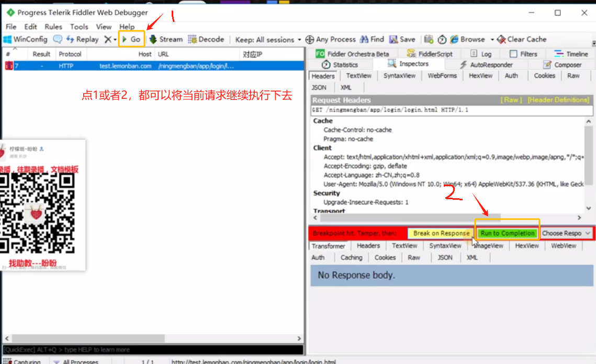Viewport: 596px width, 364px height.
Task: Select the response WebView tab
Action: click(x=564, y=246)
